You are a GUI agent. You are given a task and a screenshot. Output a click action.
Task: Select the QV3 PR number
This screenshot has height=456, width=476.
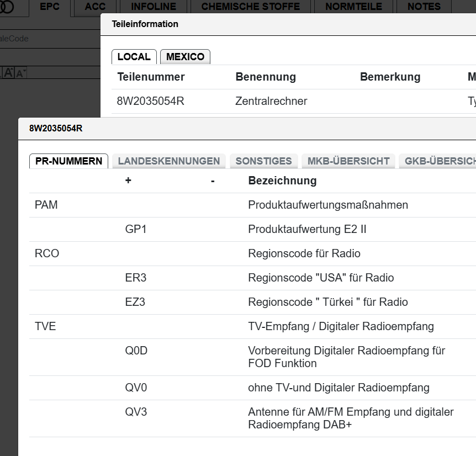pos(136,412)
